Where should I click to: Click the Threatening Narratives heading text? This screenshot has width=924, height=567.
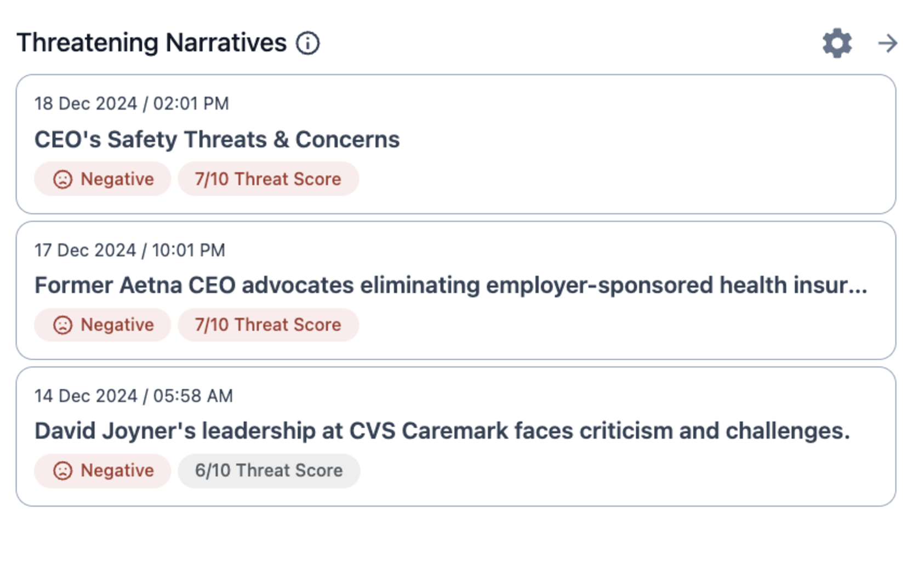pos(152,43)
